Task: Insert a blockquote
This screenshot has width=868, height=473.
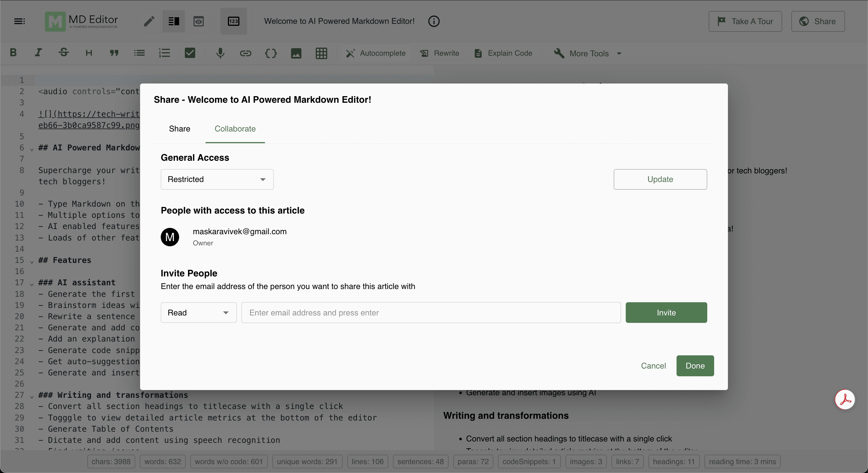Action: pos(114,53)
